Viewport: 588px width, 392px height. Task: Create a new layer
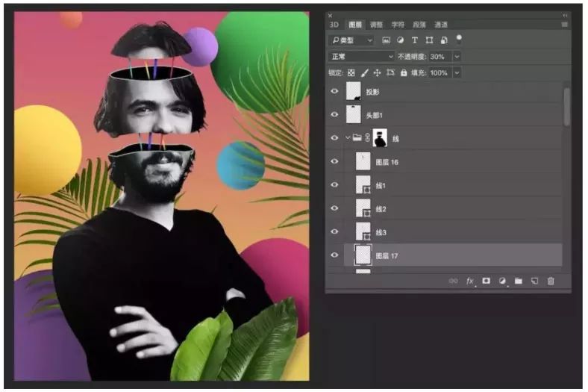click(x=534, y=281)
